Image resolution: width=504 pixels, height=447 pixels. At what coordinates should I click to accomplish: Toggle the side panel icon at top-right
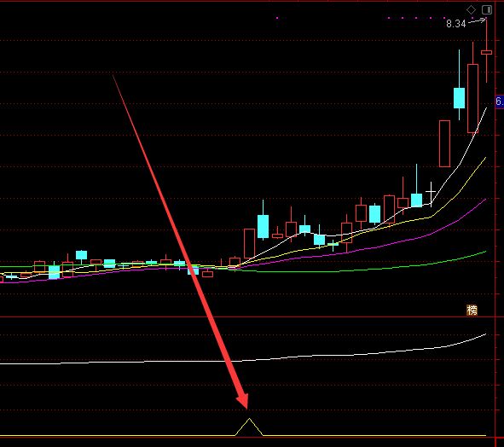(x=487, y=9)
